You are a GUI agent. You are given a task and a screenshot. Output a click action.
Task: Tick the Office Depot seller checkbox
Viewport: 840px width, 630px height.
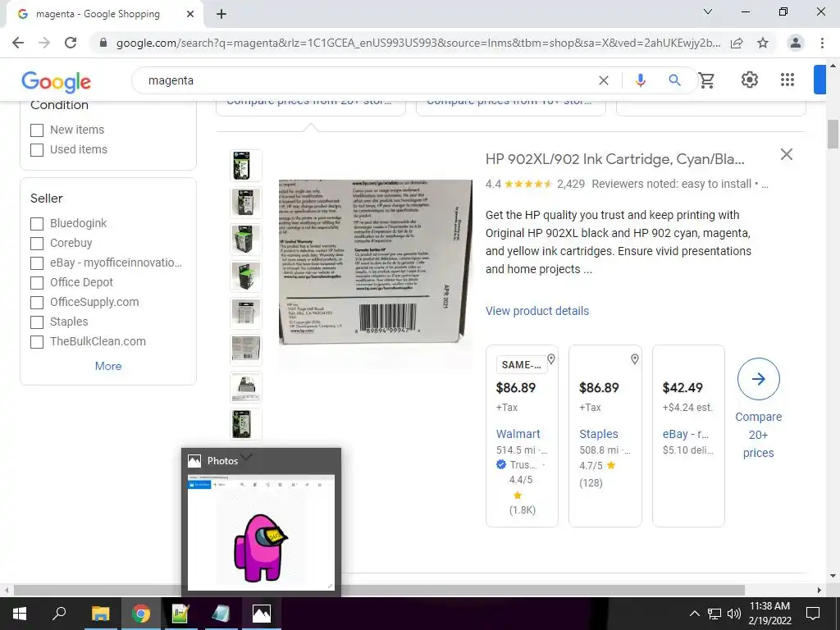[x=37, y=283]
